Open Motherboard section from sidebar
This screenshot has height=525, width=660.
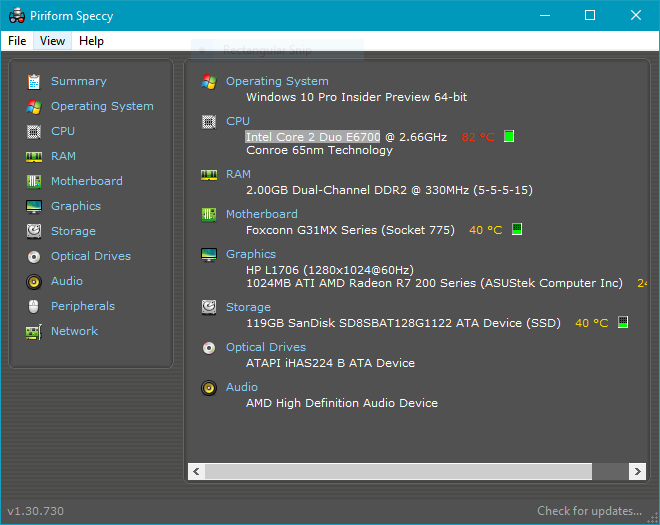[x=87, y=181]
